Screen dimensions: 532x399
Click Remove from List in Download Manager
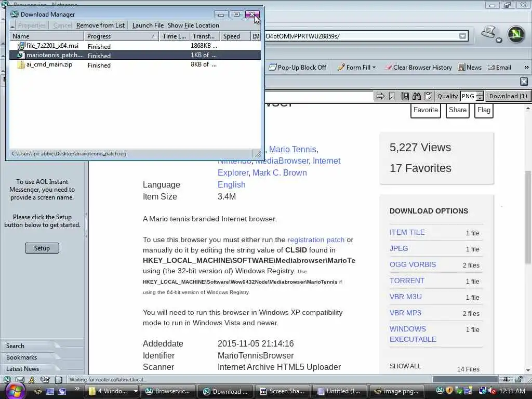[x=100, y=25]
